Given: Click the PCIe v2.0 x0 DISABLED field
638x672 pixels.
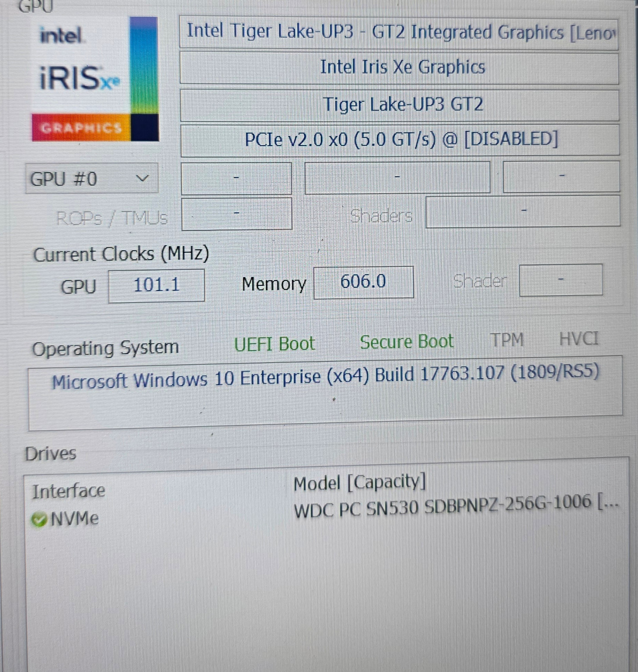Looking at the screenshot, I should coord(400,140).
